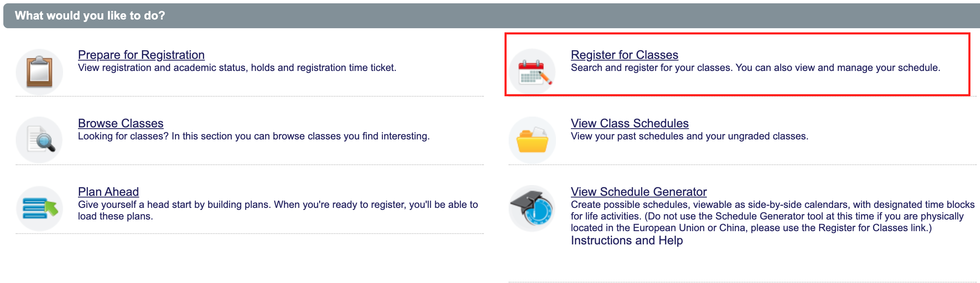Click the yellow folder View Class Schedules icon
Screen dimensions: 980x283
pyautogui.click(x=532, y=140)
